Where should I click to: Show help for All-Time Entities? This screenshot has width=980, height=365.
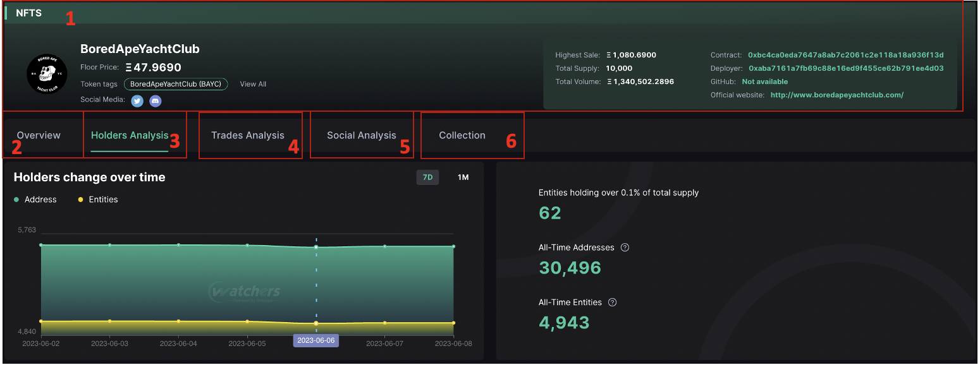click(x=612, y=302)
